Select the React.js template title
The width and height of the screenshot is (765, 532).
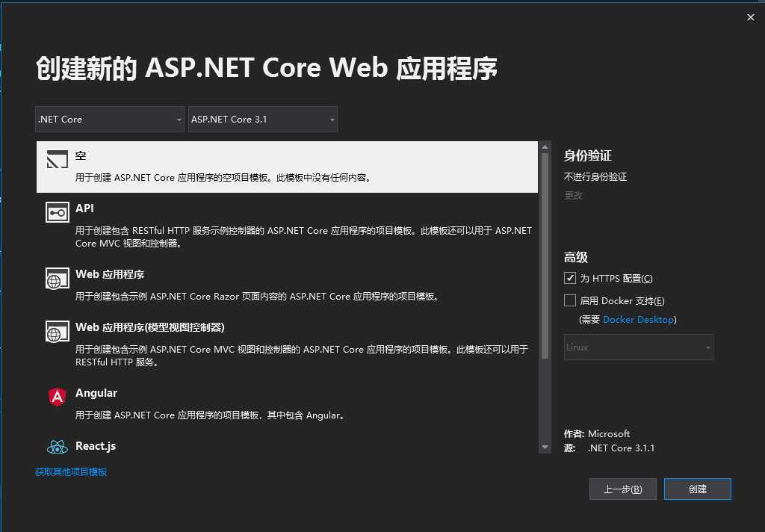click(x=96, y=446)
